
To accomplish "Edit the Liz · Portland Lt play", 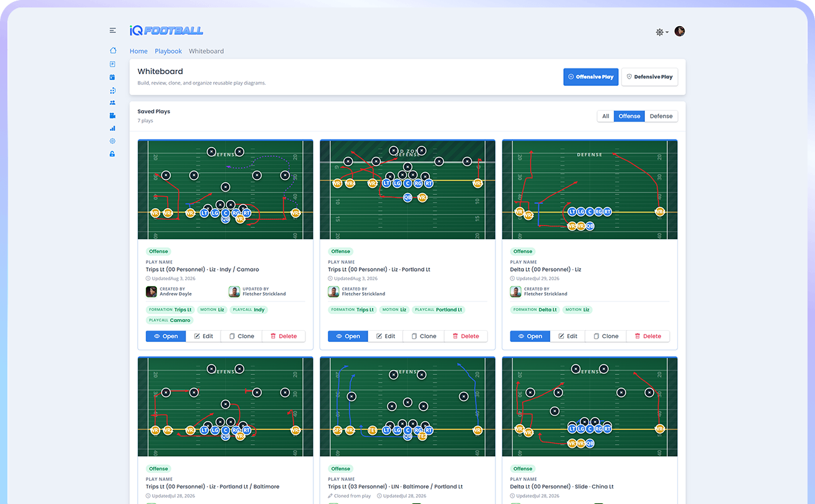I will [x=385, y=336].
